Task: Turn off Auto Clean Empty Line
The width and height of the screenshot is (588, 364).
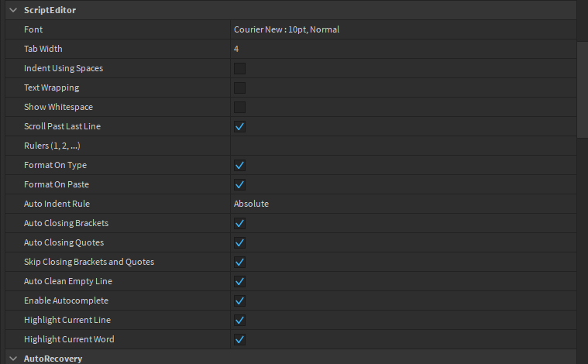Action: 240,281
